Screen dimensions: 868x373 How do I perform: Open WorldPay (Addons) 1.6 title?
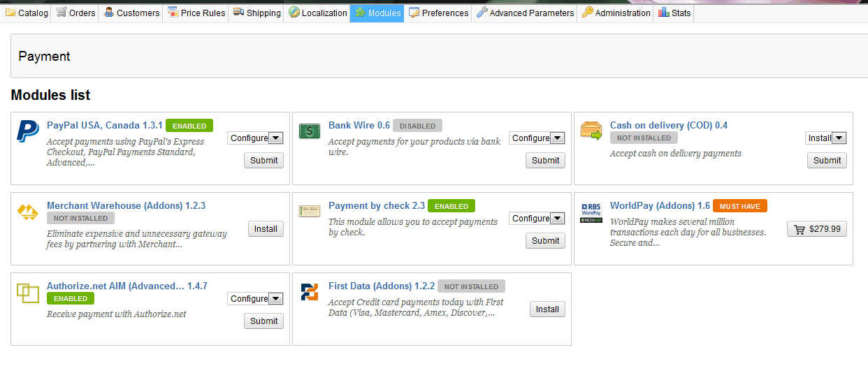[x=660, y=206]
